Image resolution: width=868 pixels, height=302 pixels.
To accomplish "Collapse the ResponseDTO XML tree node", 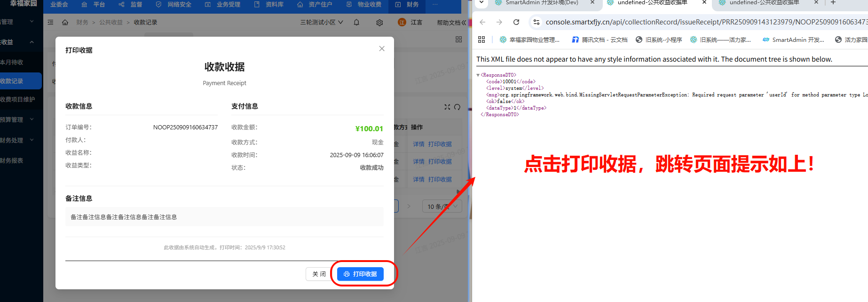I will click(x=478, y=75).
